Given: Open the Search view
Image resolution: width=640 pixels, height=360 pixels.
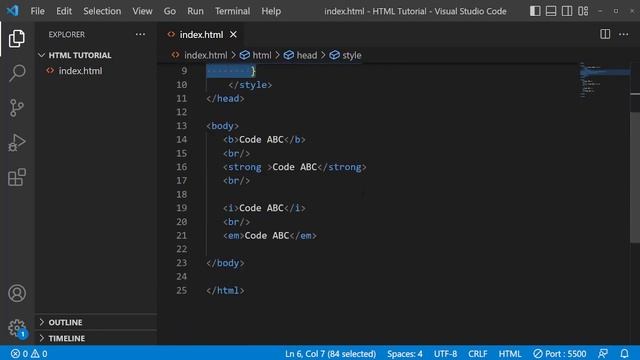Looking at the screenshot, I should click(17, 73).
